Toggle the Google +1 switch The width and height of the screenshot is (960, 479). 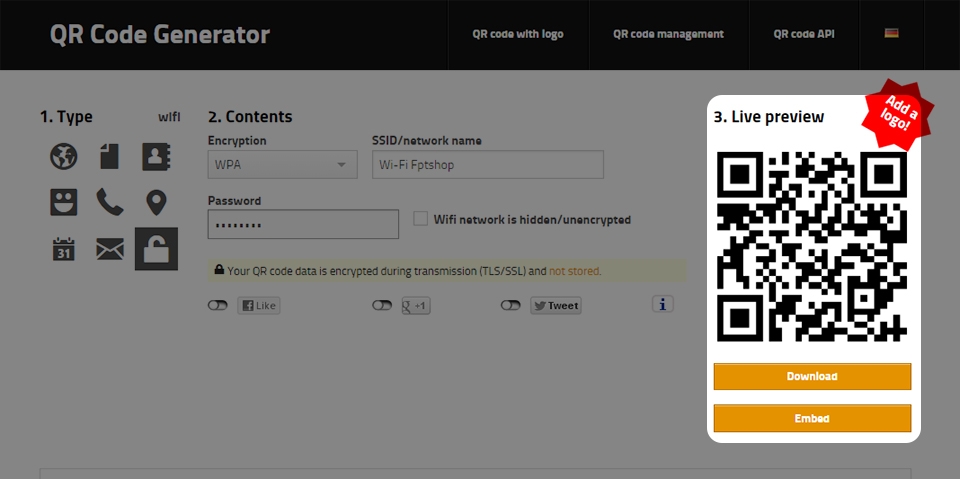(x=382, y=305)
